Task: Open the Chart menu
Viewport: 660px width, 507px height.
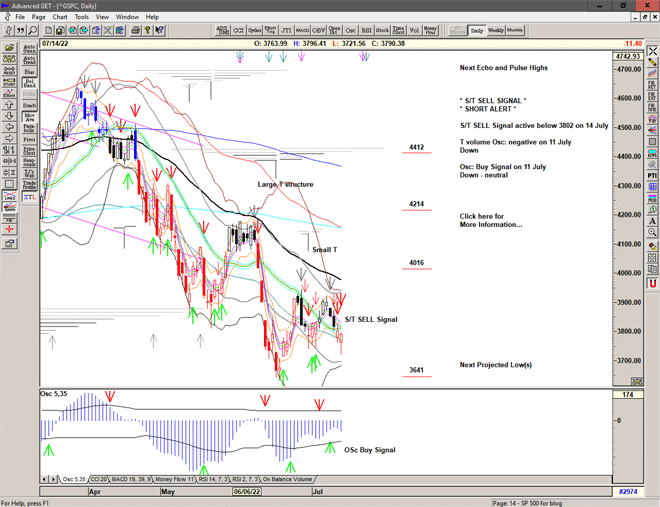Action: (x=60, y=17)
